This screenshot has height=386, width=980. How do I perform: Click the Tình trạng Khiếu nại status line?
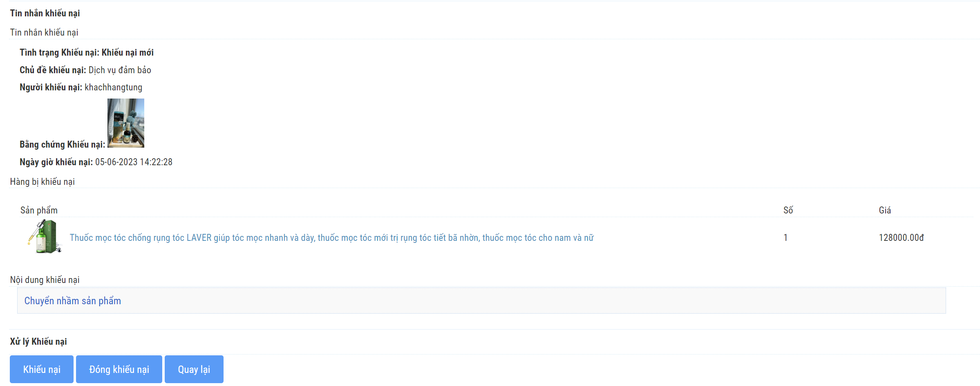(x=87, y=52)
